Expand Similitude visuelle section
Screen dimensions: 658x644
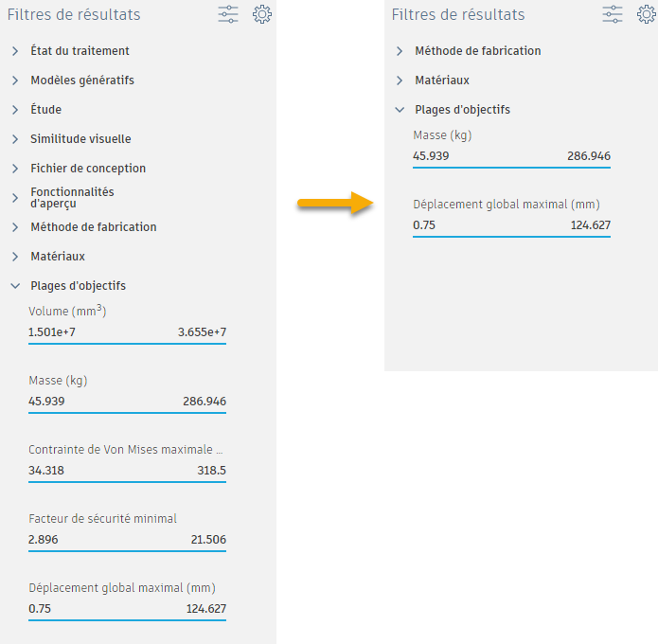point(80,139)
